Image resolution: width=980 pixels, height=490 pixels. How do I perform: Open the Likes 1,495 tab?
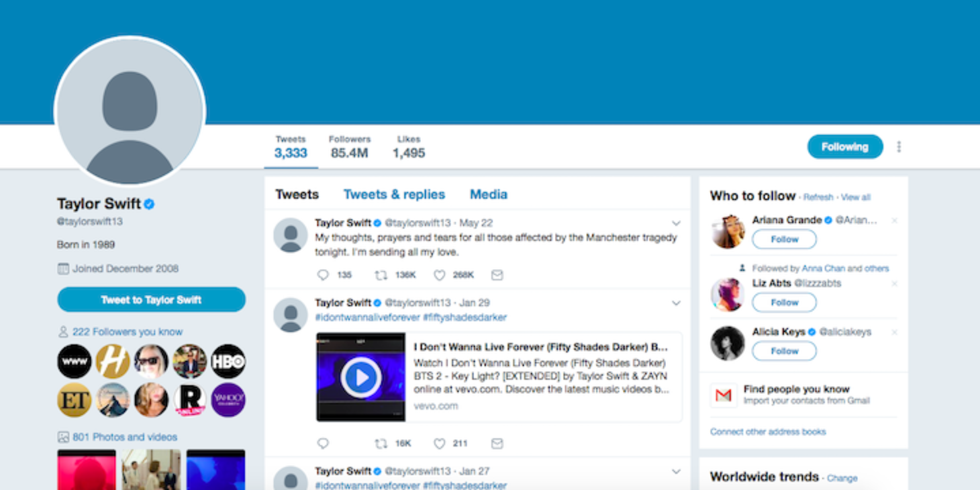(409, 147)
